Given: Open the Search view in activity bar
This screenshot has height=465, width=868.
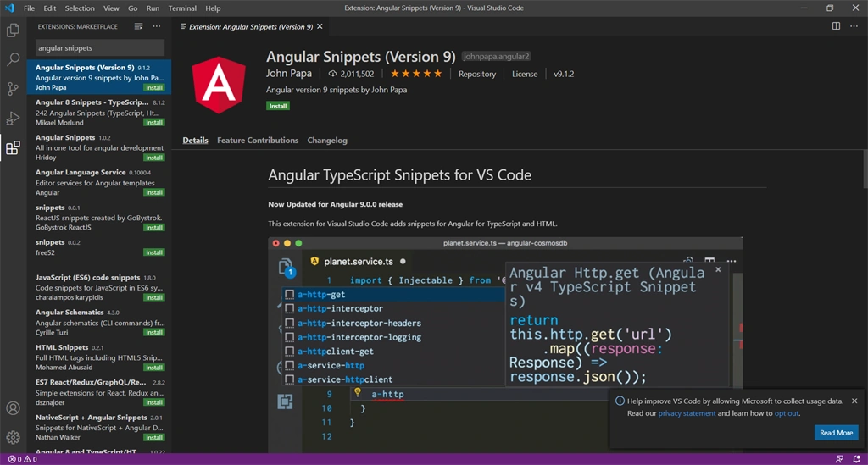Looking at the screenshot, I should [13, 59].
